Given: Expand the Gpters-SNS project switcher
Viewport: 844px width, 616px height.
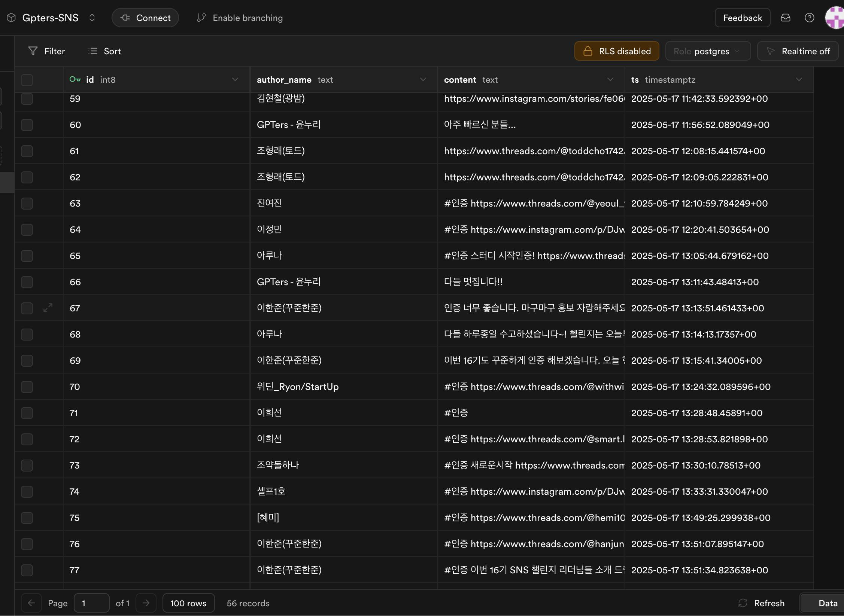Looking at the screenshot, I should pyautogui.click(x=92, y=18).
